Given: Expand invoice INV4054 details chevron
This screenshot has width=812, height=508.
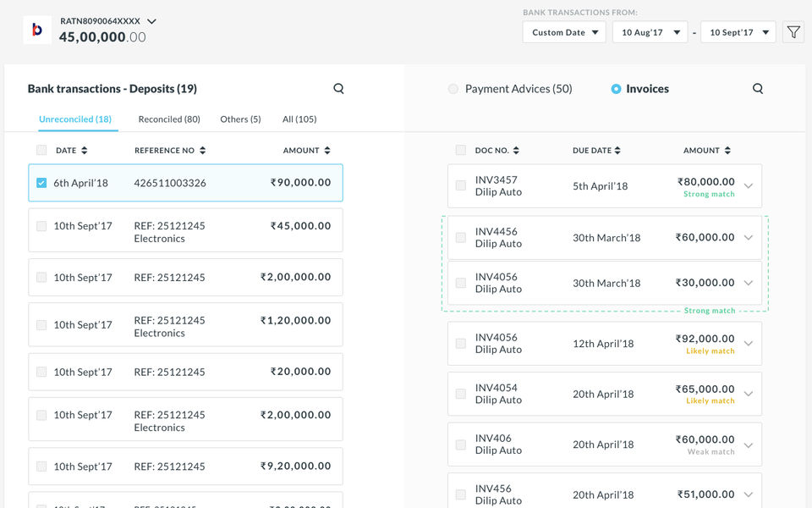Looking at the screenshot, I should point(749,394).
